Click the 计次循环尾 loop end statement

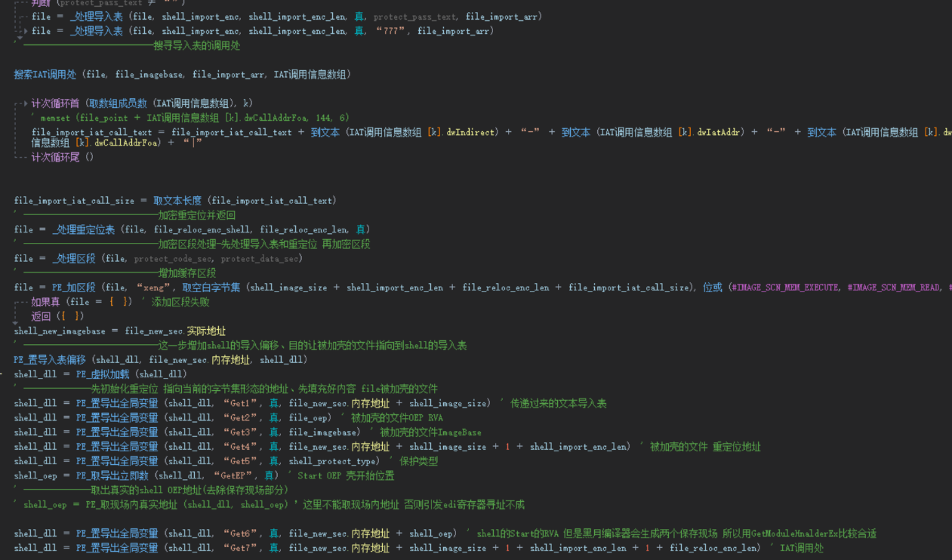(62, 158)
